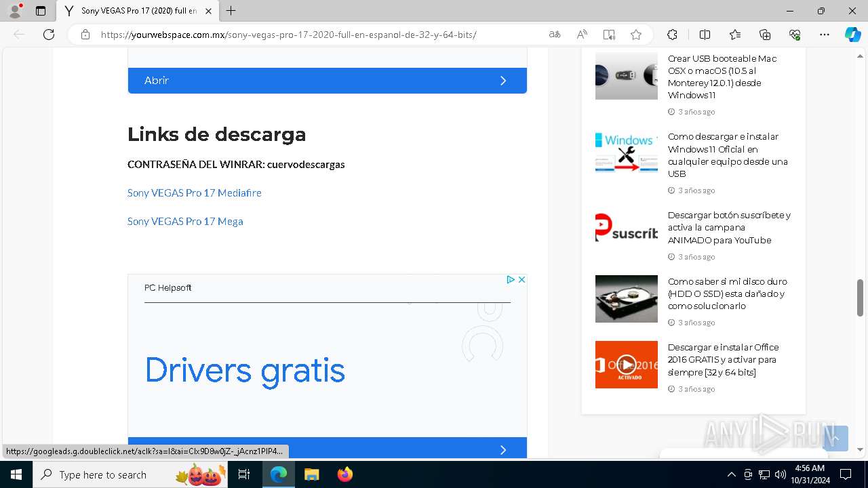
Task: Open the notifications center
Action: (x=846, y=474)
